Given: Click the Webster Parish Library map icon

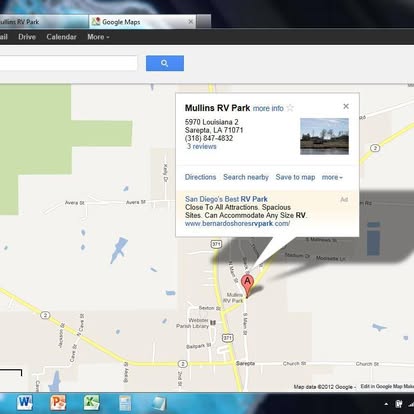Looking at the screenshot, I should click(x=213, y=322).
